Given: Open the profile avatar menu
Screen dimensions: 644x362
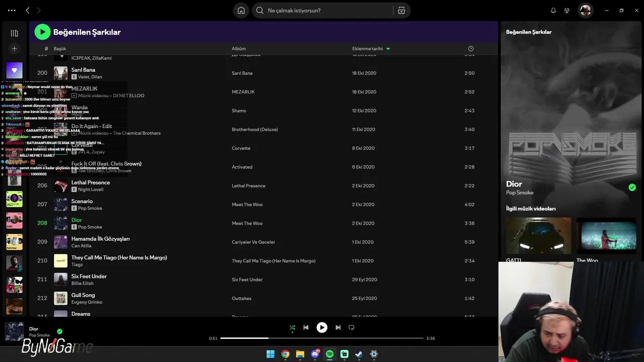Looking at the screenshot, I should pos(585,11).
